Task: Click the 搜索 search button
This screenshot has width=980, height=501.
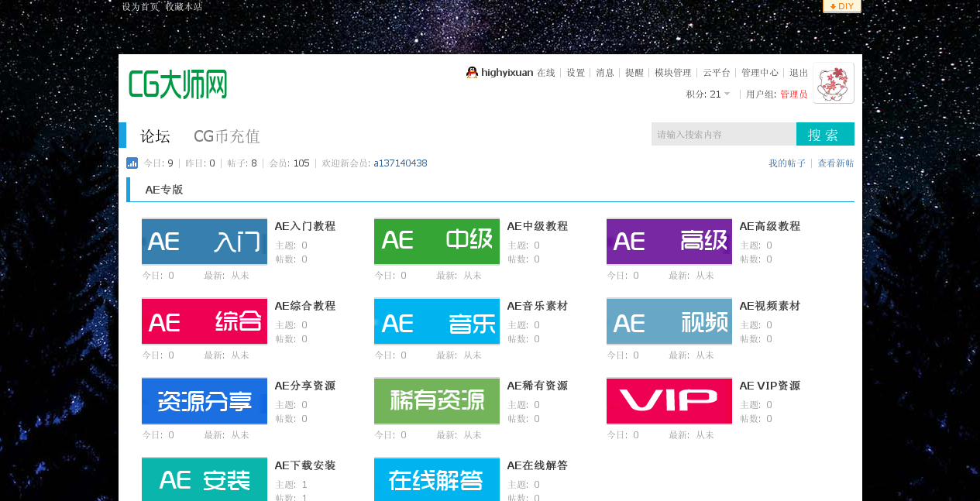Action: [x=825, y=134]
